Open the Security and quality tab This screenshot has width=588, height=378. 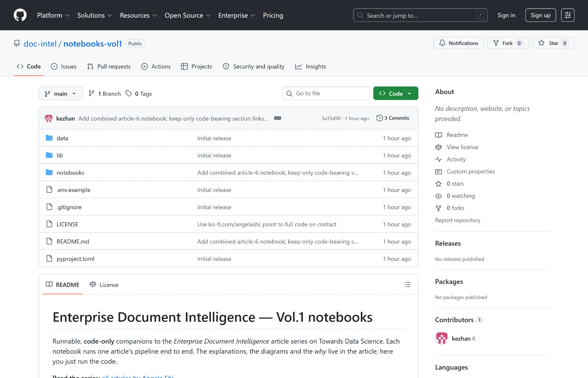(254, 66)
